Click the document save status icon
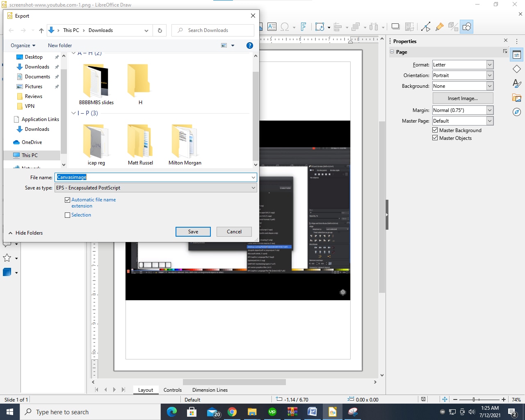 pos(423,399)
